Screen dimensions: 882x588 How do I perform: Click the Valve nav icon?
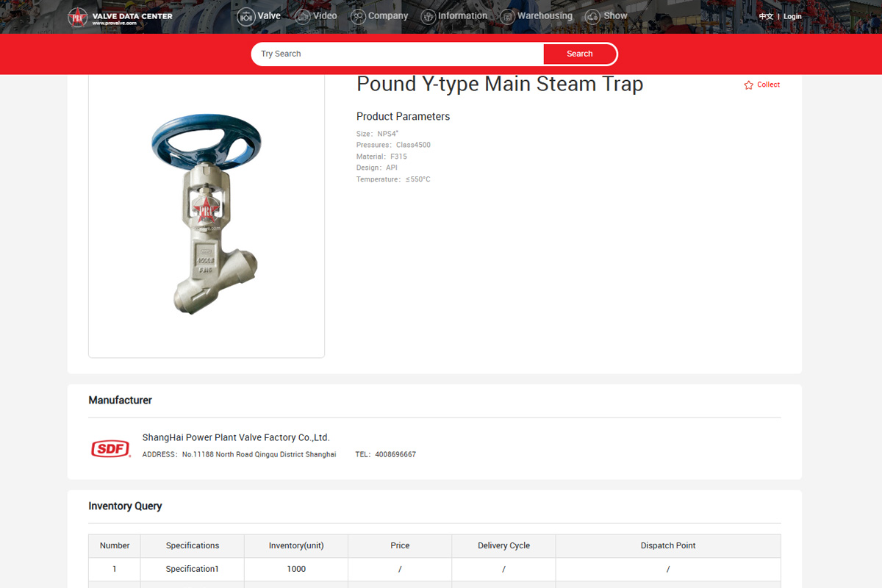click(245, 16)
